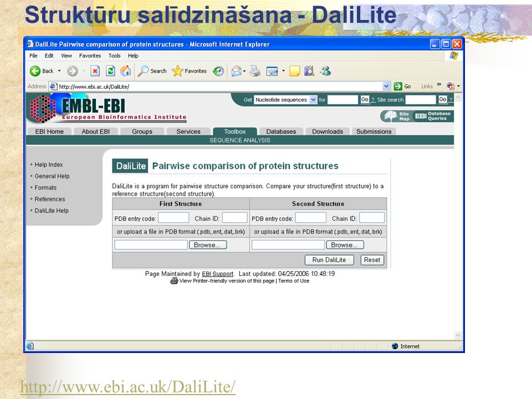532x399 pixels.
Task: Open the Messenger people icon
Action: point(325,71)
